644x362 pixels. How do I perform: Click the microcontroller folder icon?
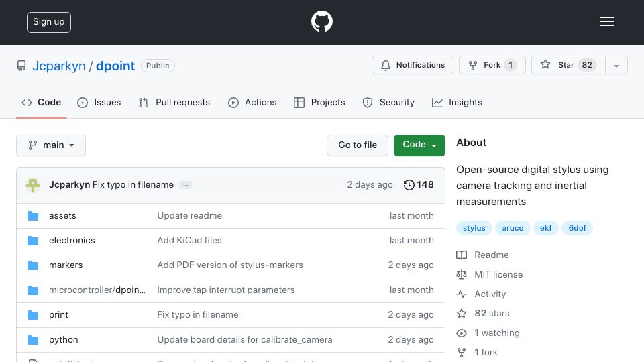click(33, 290)
